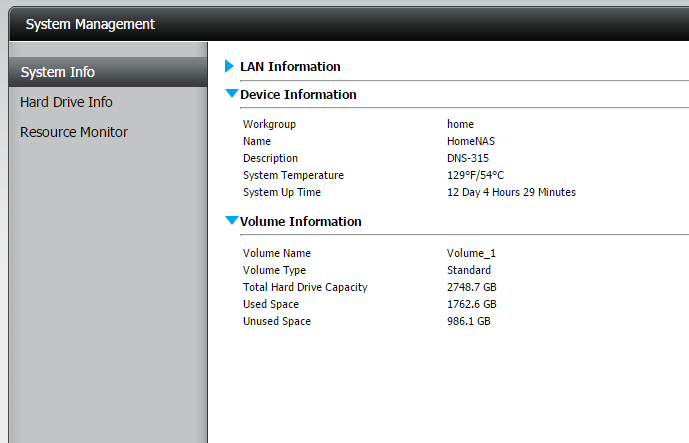Collapse the Device Information section arrow
This screenshot has height=443, width=689.
pyautogui.click(x=232, y=94)
